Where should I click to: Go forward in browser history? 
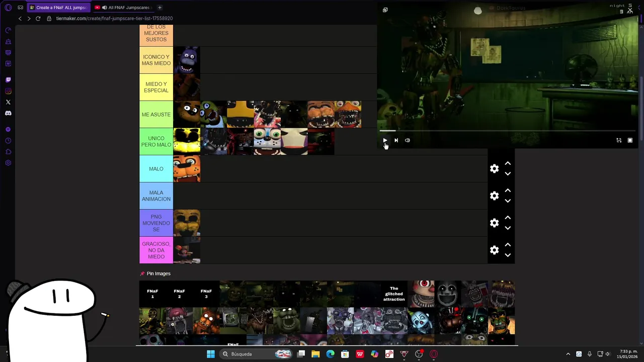(29, 19)
